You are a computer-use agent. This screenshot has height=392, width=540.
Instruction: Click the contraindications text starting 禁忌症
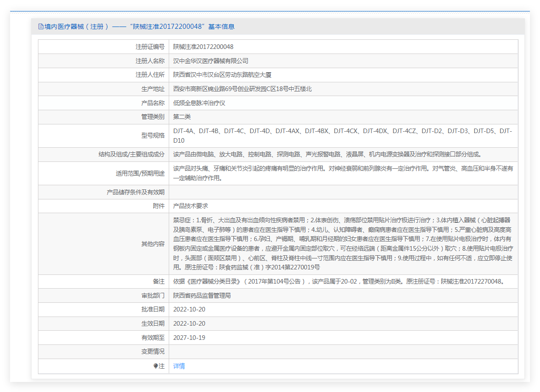(x=343, y=243)
